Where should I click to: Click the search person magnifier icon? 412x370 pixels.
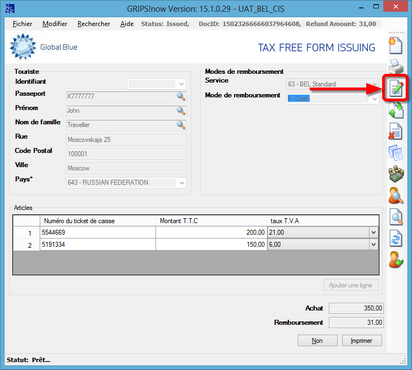tap(396, 196)
